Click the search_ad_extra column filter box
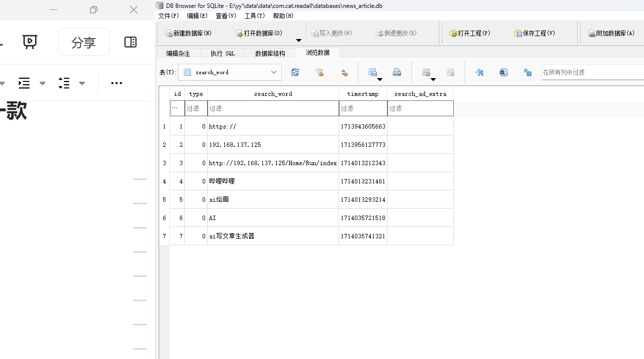The height and width of the screenshot is (359, 644). (x=421, y=108)
